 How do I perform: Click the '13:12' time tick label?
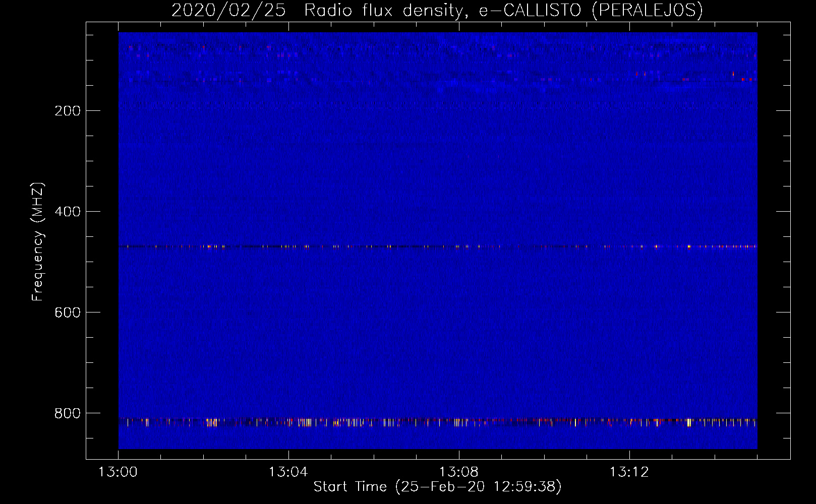click(x=629, y=472)
